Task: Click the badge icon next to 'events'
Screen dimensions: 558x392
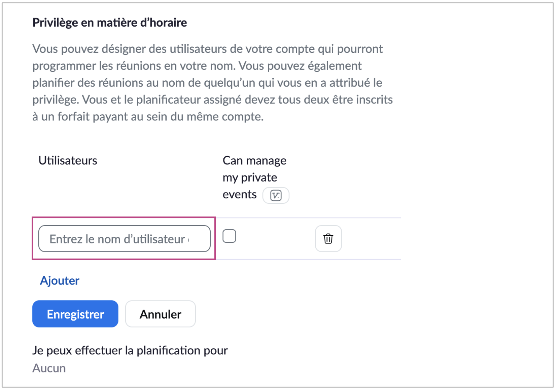Action: [x=276, y=195]
